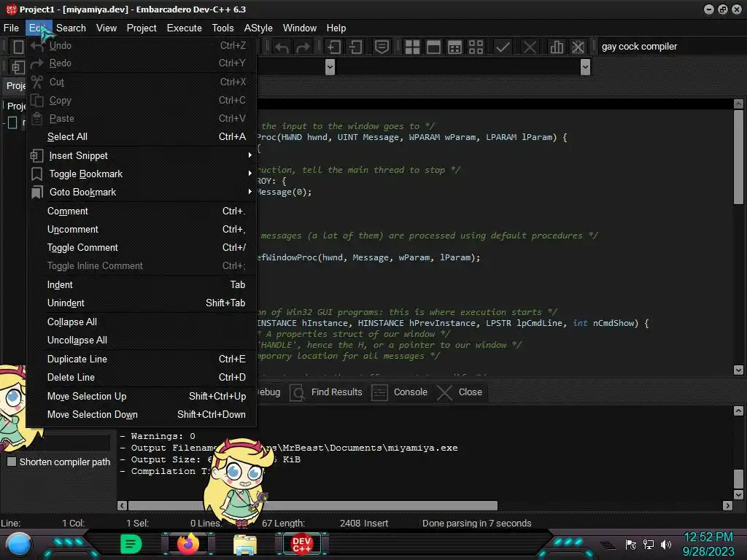Click the Dev-C++ taskbar icon
The width and height of the screenshot is (747, 560).
(301, 544)
